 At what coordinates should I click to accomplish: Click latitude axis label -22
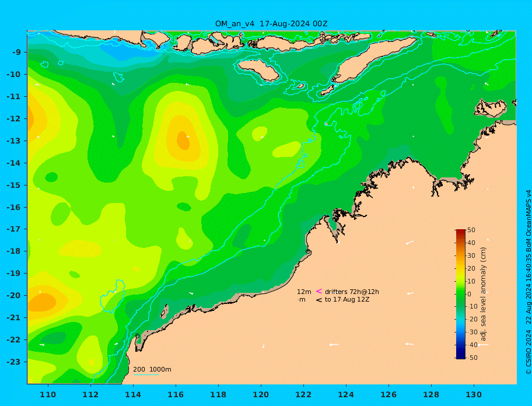point(14,340)
